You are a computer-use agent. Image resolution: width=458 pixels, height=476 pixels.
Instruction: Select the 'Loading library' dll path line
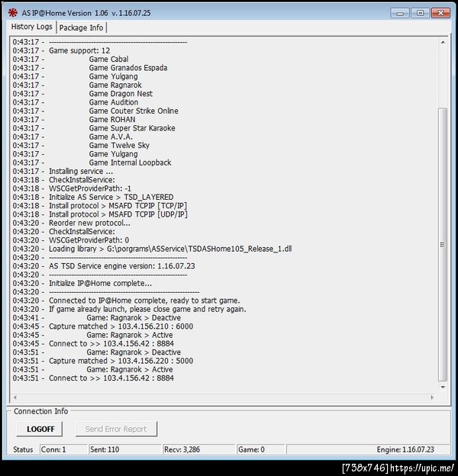[152, 249]
